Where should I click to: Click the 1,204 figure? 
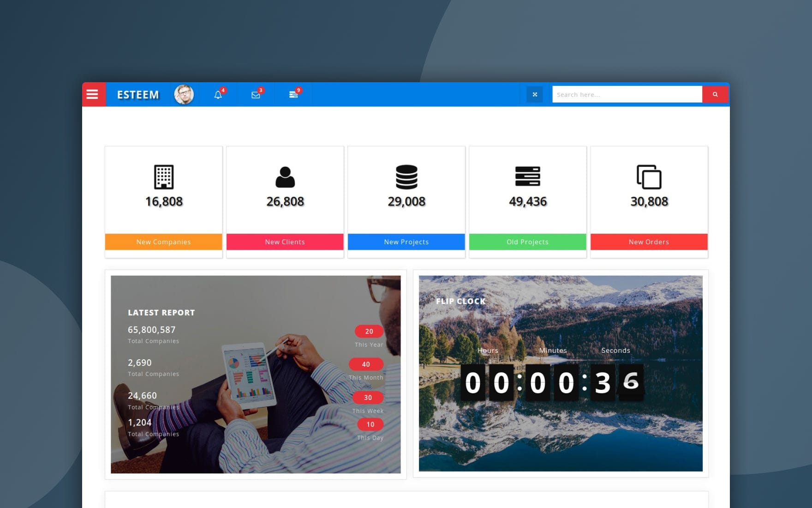tap(140, 422)
